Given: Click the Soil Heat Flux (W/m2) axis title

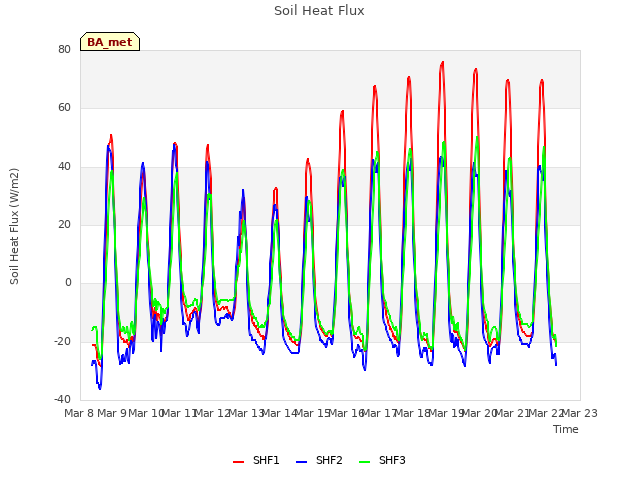Looking at the screenshot, I should [x=14, y=226].
